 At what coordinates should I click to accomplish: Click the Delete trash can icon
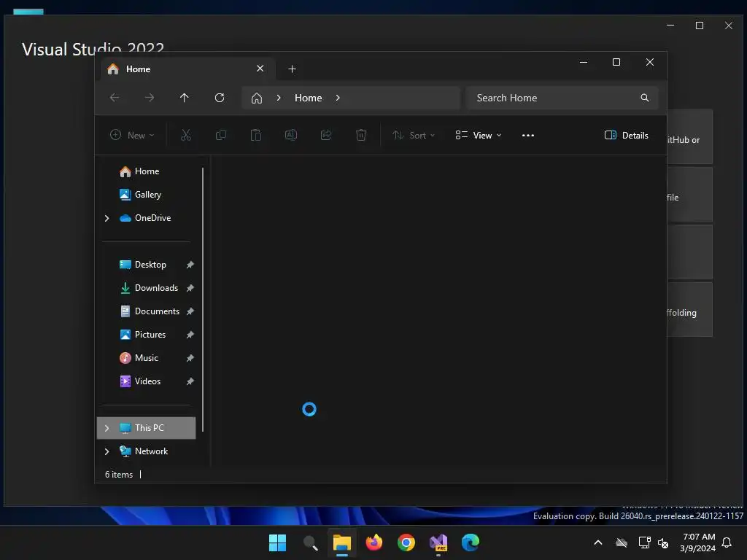click(x=361, y=135)
